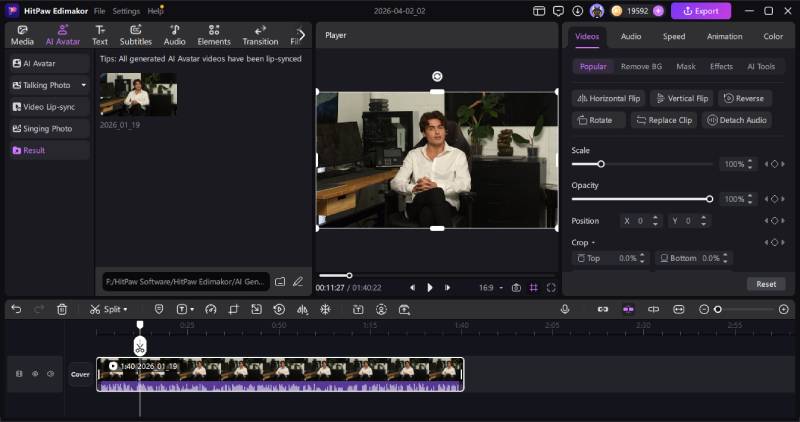The image size is (800, 422).
Task: Open the feedback message icon in title bar
Action: point(558,11)
